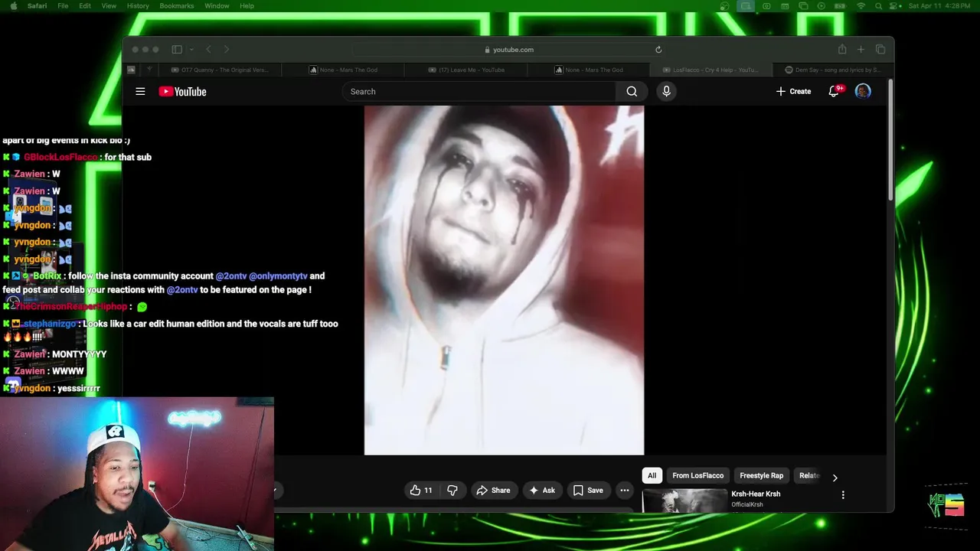This screenshot has height=551, width=980.
Task: Open the YouTube hamburger guide menu
Action: click(140, 91)
